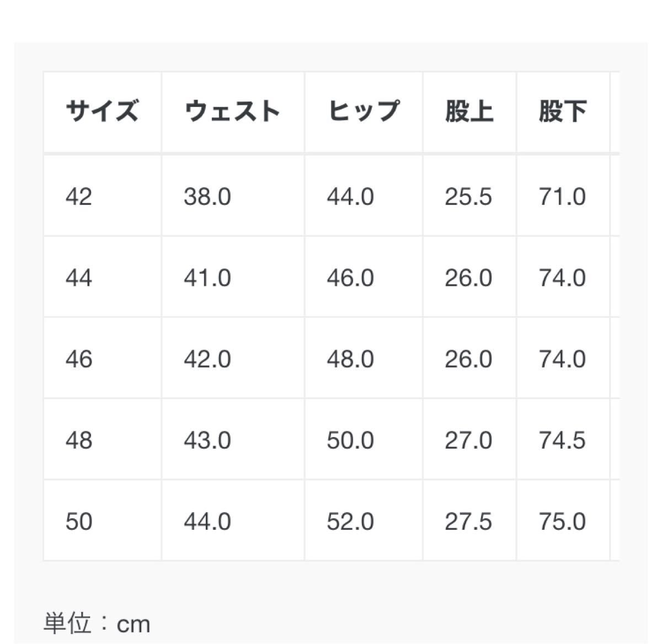662x644 pixels.
Task: Select the size 50 row label
Action: pos(79,521)
